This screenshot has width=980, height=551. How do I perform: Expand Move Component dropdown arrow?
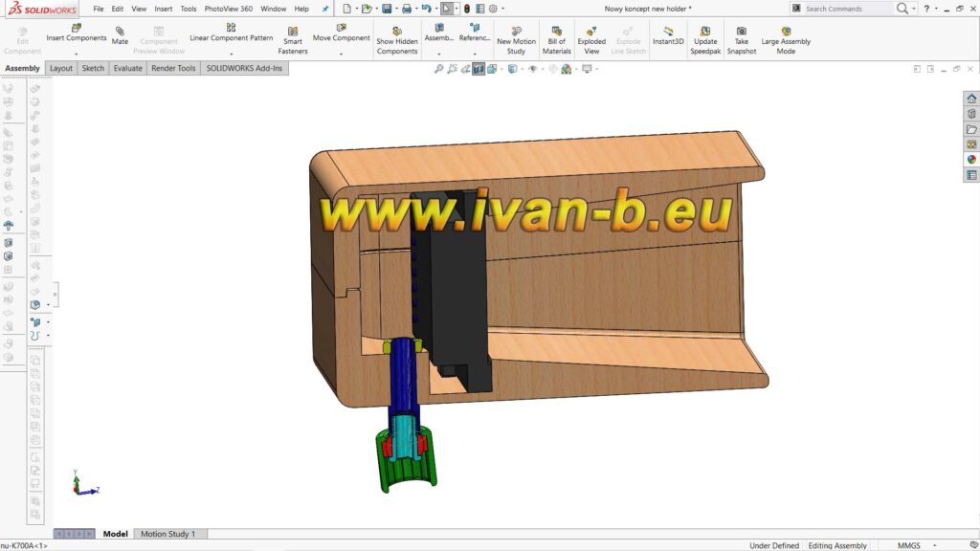click(342, 55)
